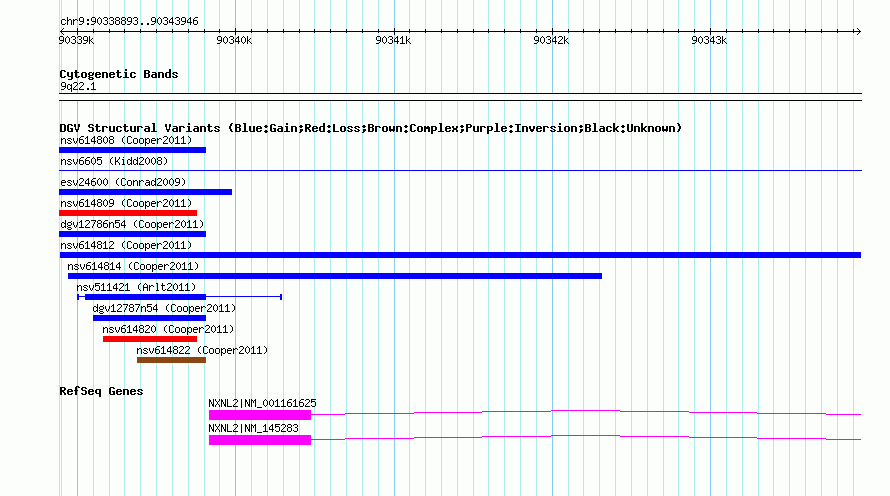Click the blue bar of dgv12787n54

click(x=149, y=318)
